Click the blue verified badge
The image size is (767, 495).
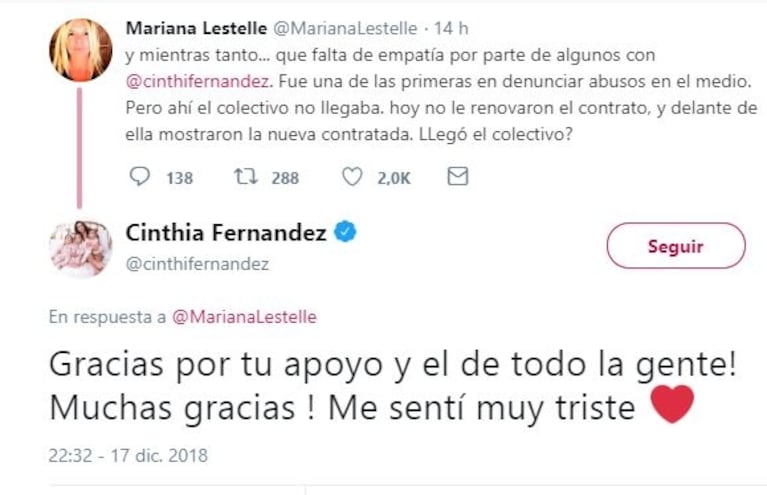(x=345, y=233)
